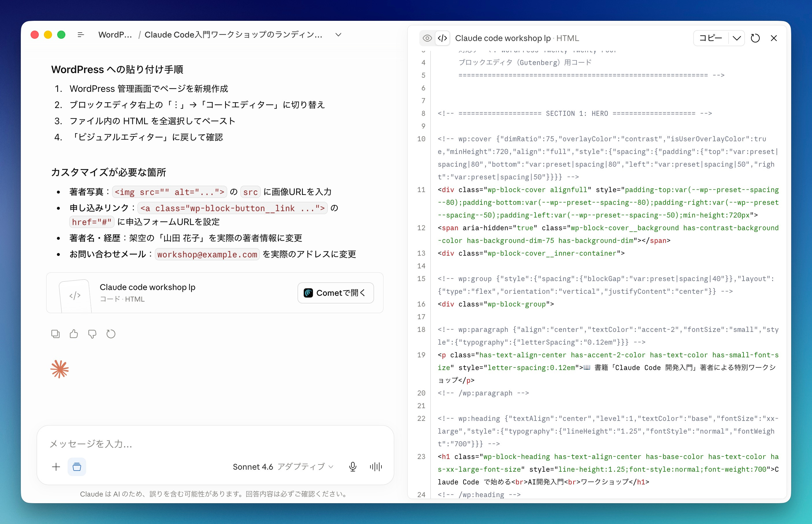The width and height of the screenshot is (812, 524).
Task: Click the macOS green zoom window button
Action: [x=61, y=35]
